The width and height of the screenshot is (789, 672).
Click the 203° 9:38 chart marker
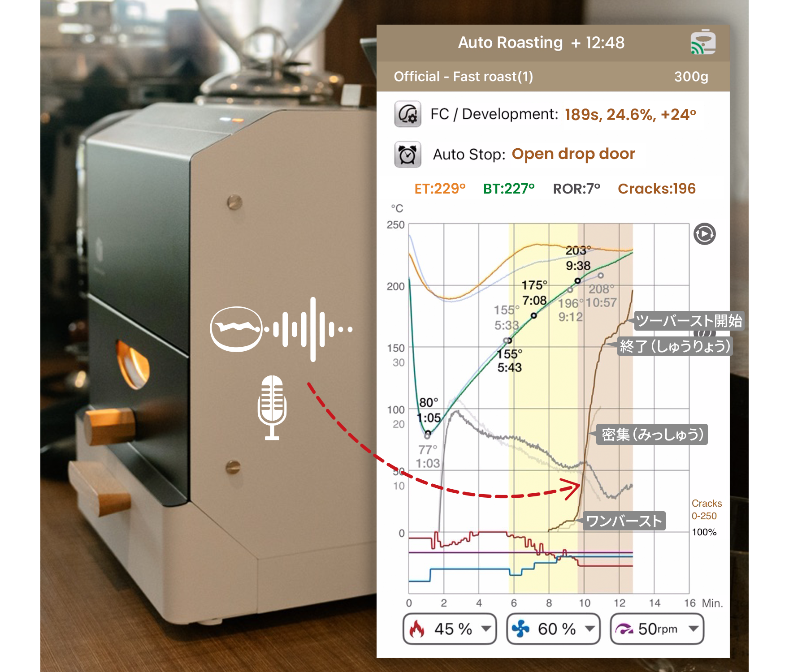tap(577, 281)
